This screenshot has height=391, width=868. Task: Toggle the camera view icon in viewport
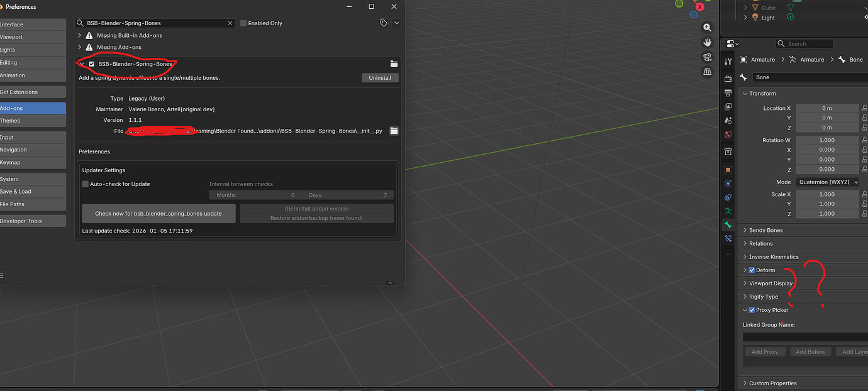pos(707,57)
